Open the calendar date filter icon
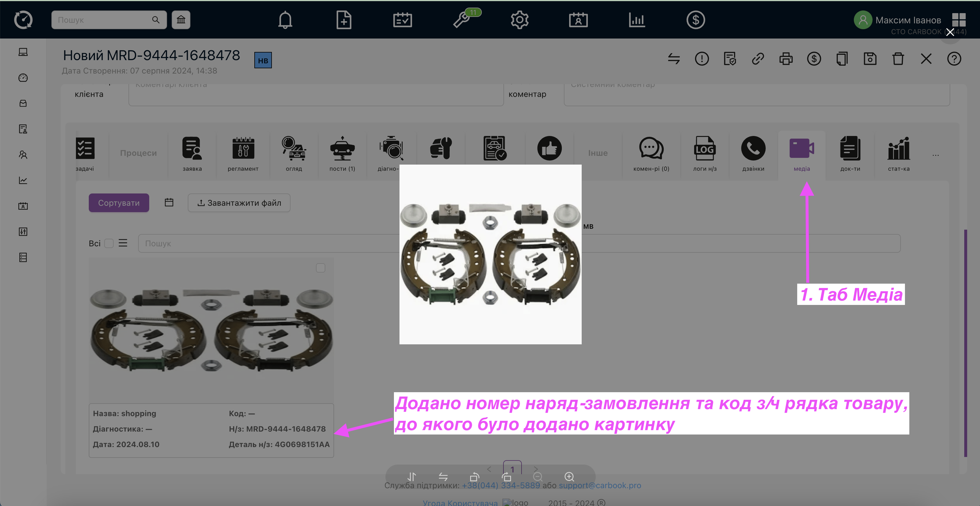Viewport: 980px width, 506px height. (169, 203)
